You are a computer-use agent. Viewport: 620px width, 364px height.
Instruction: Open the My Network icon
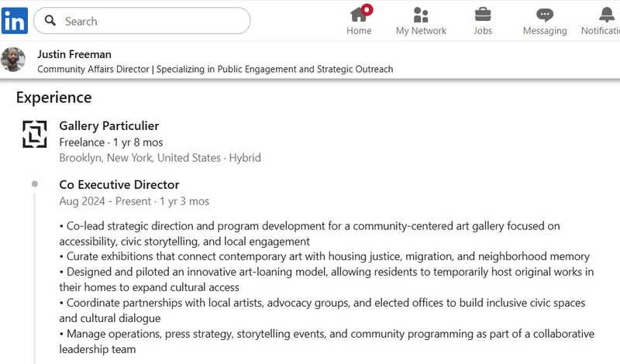click(x=421, y=15)
